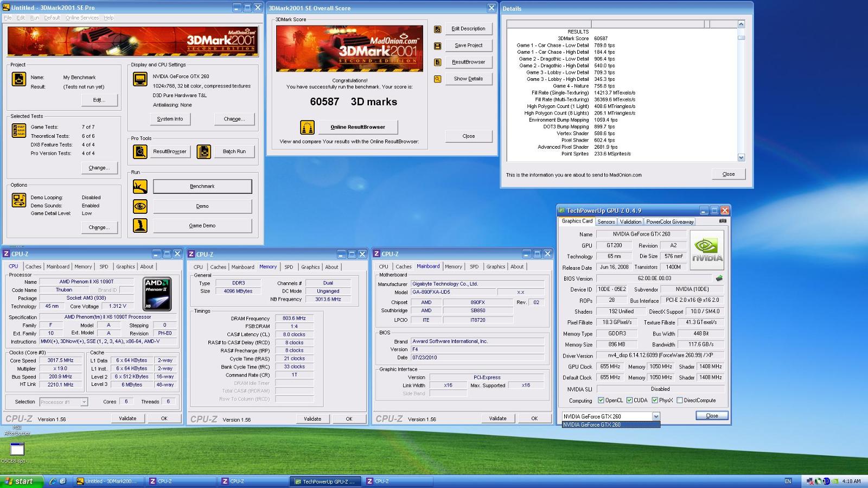Switch to the Validation tab in GPU-Z
Viewport: 868px width, 488px height.
point(630,221)
